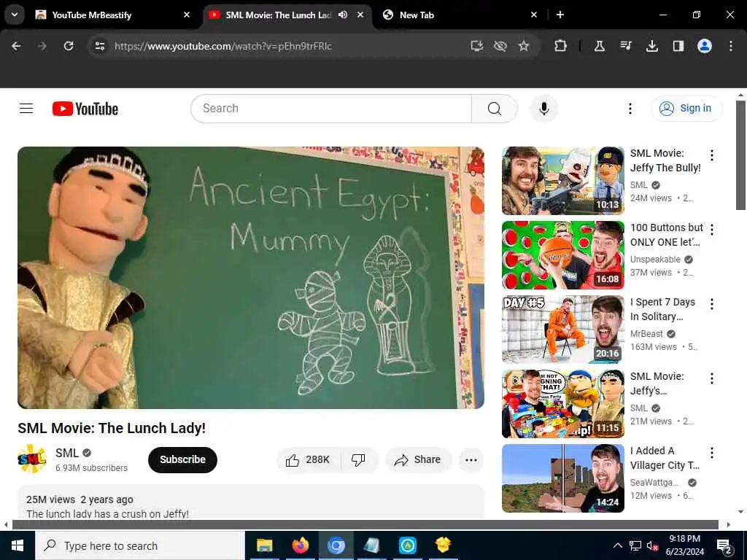Go to the YouTube home logo
747x560 pixels.
point(85,109)
